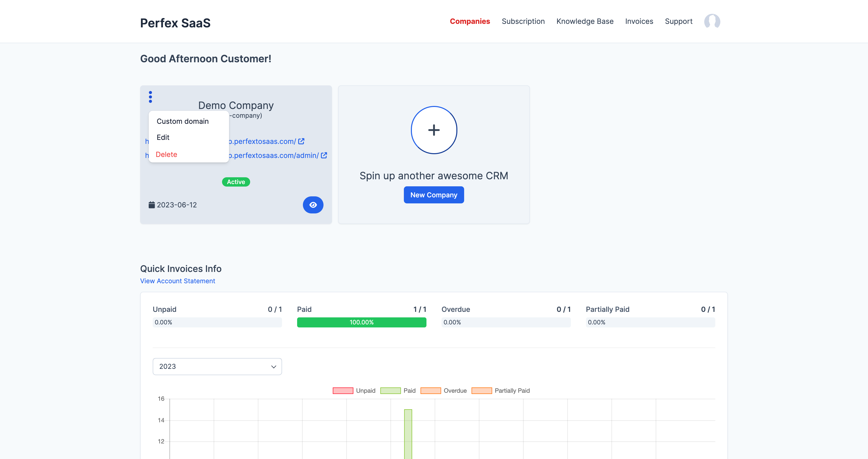
Task: Switch to the Subscription tab
Action: [x=523, y=21]
